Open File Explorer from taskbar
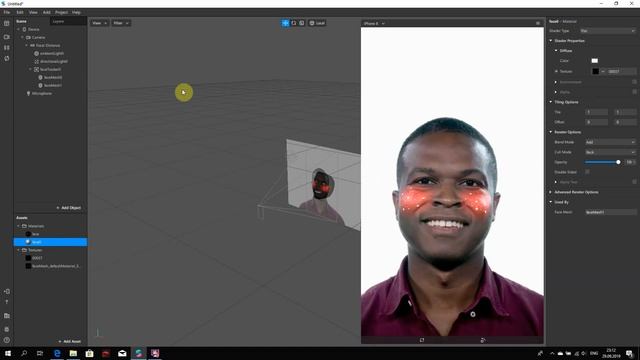Screen dimensions: 640x360 [73, 353]
